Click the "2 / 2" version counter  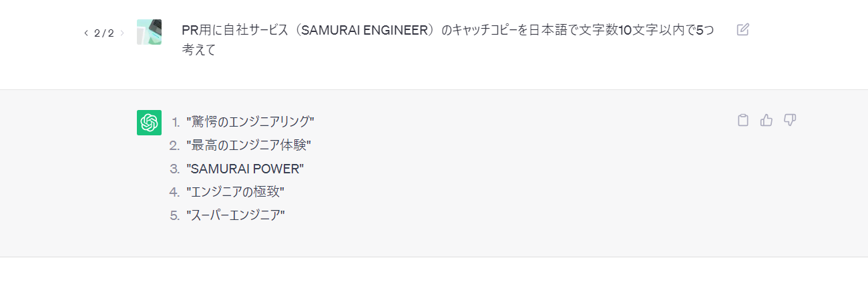point(103,33)
